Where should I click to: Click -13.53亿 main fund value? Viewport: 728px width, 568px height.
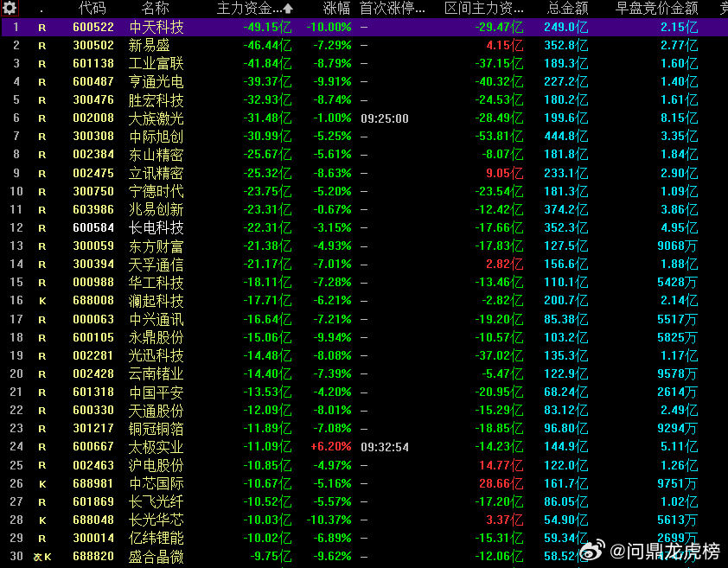[267, 392]
